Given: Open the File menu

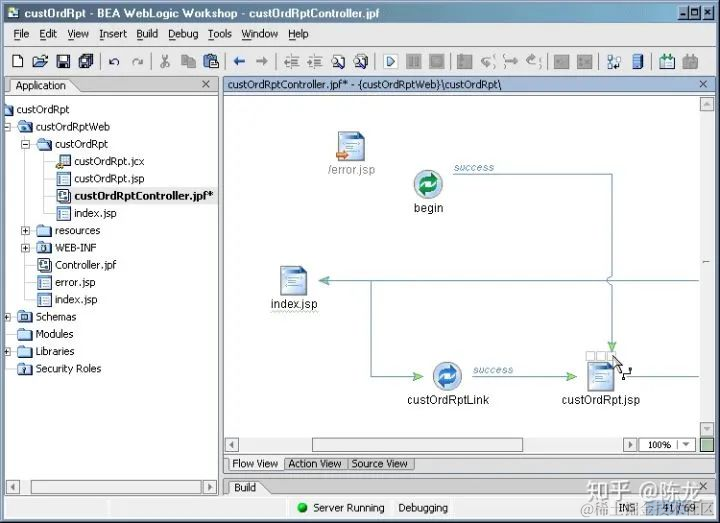Looking at the screenshot, I should tap(21, 34).
